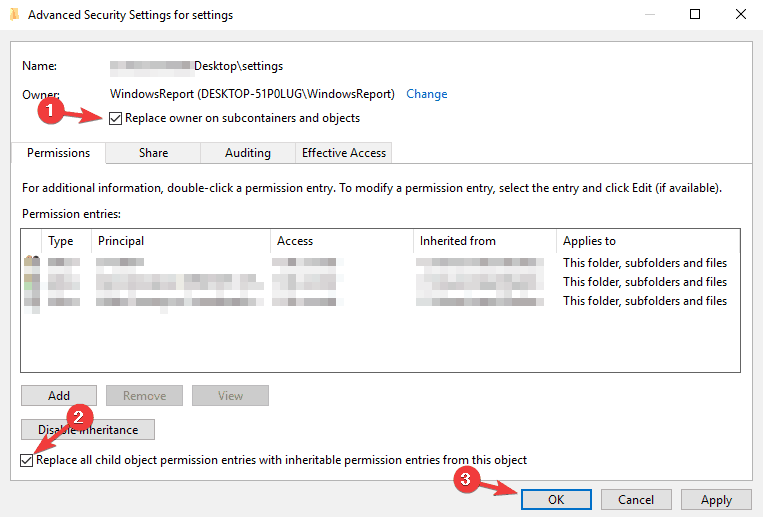763x517 pixels.
Task: Click the Change owner link
Action: [x=427, y=94]
